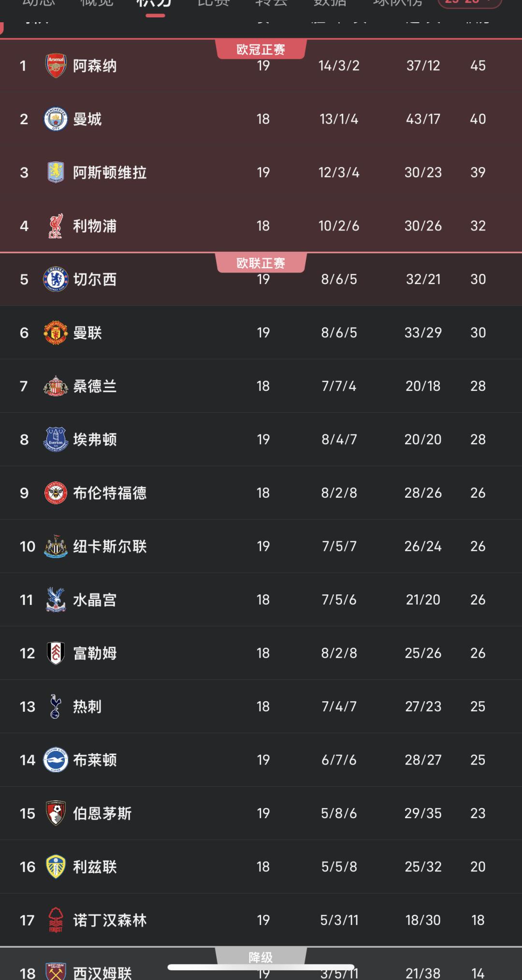Switch to the 转会 tab
The image size is (522, 980).
[271, 4]
